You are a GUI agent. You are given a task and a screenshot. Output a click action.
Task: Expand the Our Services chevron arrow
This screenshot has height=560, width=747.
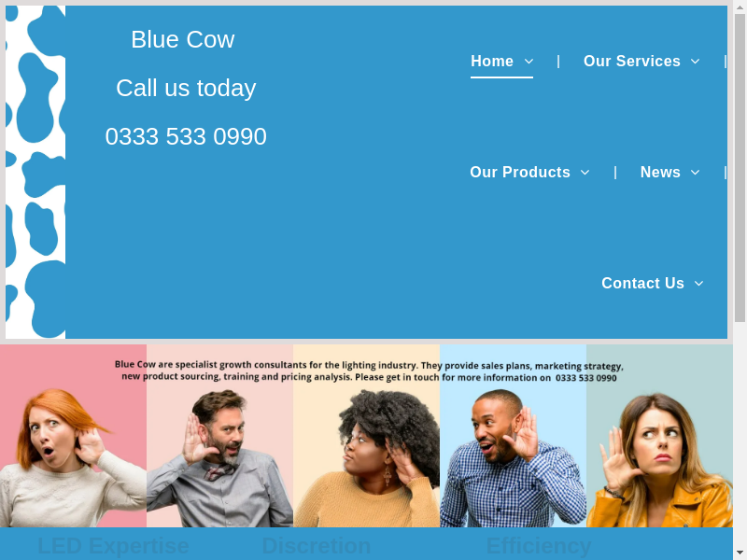pyautogui.click(x=695, y=62)
